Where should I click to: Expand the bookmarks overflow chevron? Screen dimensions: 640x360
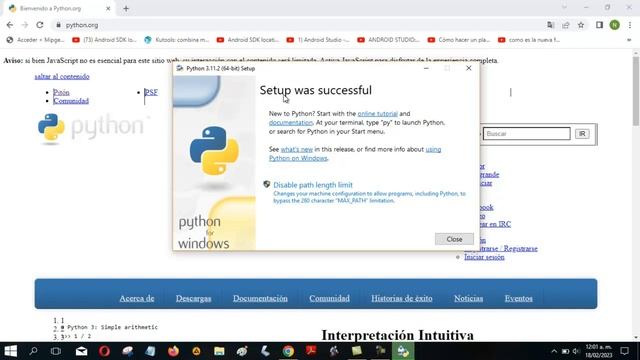pos(629,40)
